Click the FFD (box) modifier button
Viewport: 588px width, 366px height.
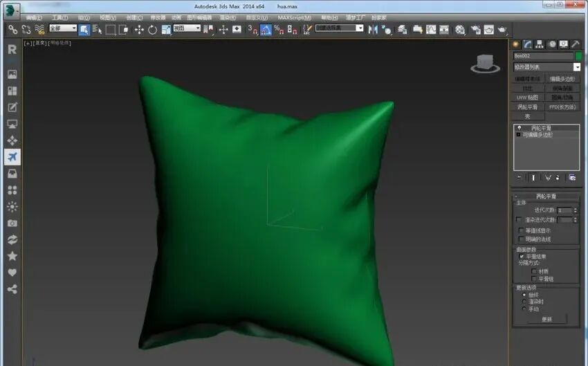pos(562,107)
